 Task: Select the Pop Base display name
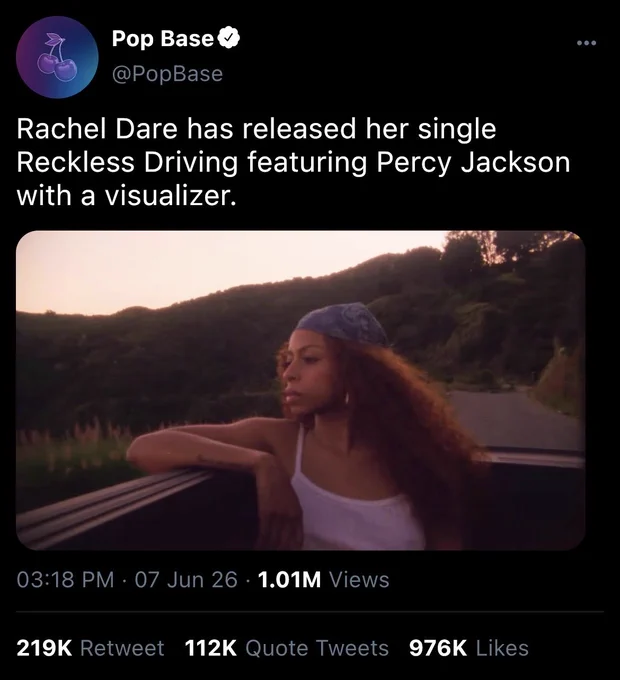163,38
